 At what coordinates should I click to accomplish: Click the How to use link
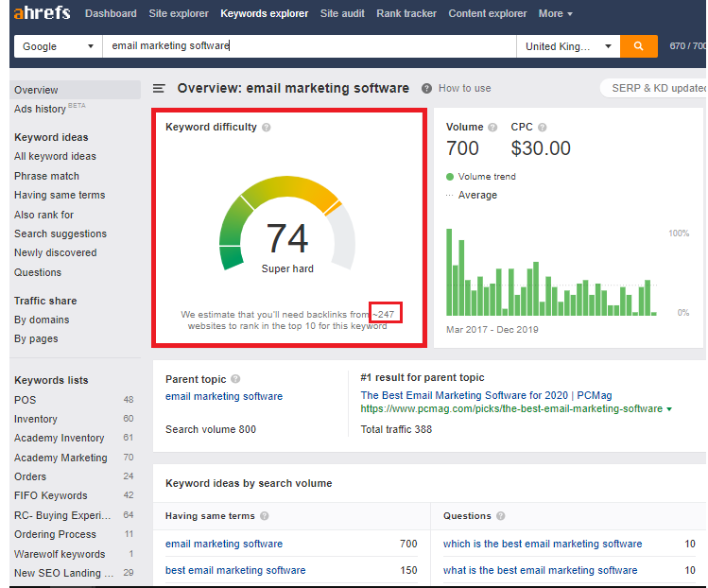[x=465, y=89]
